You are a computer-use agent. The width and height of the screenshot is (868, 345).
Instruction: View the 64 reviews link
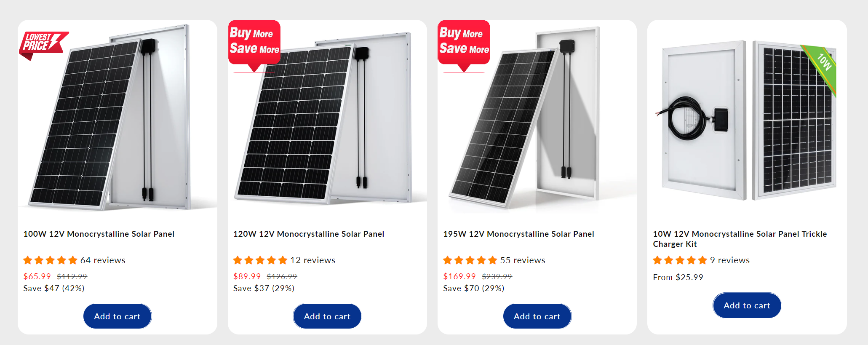point(103,260)
